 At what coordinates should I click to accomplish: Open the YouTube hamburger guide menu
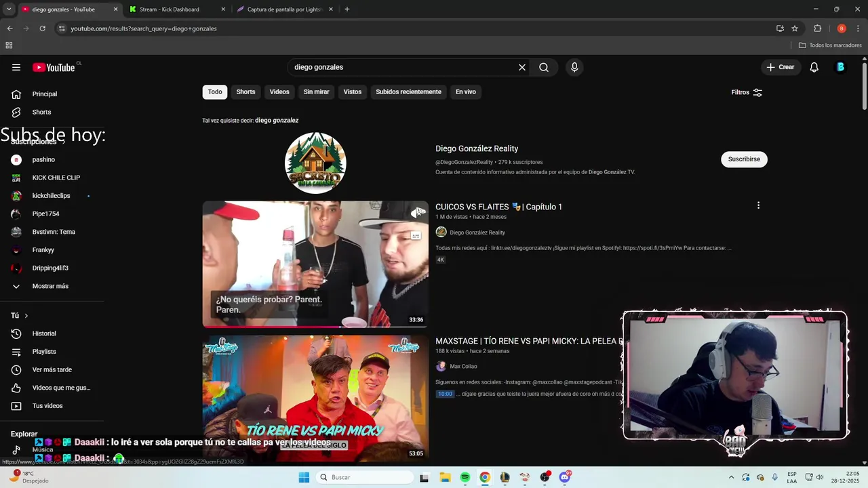[16, 67]
